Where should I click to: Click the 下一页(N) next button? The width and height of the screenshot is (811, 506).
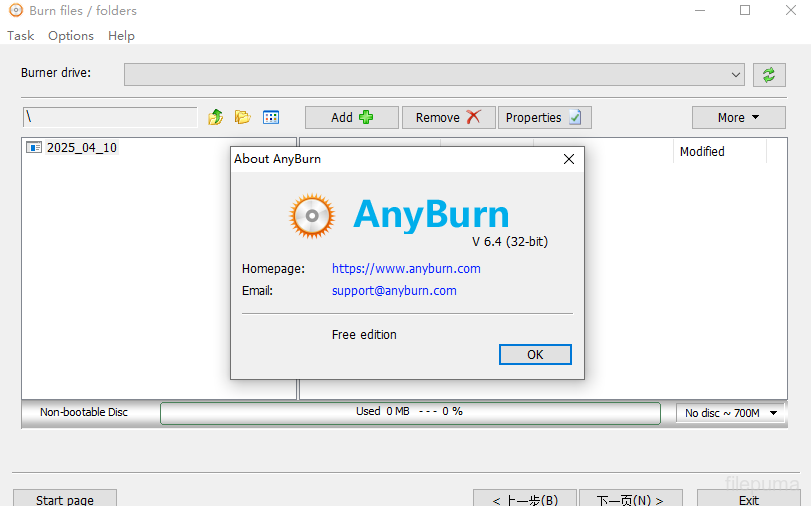point(630,499)
